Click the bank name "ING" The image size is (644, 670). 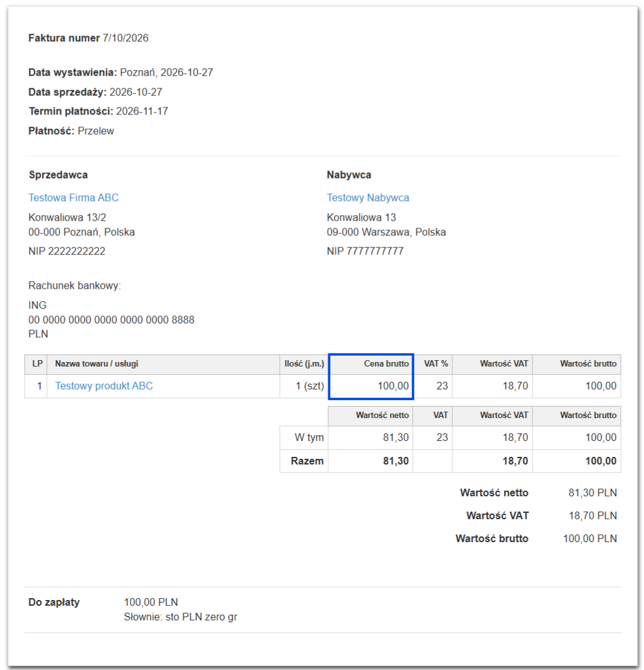pyautogui.click(x=38, y=305)
